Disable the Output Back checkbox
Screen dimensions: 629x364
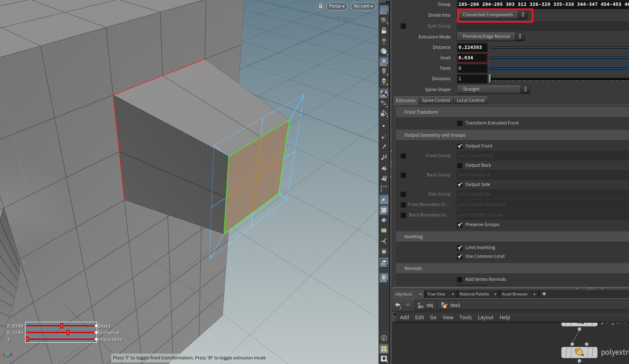pos(460,165)
